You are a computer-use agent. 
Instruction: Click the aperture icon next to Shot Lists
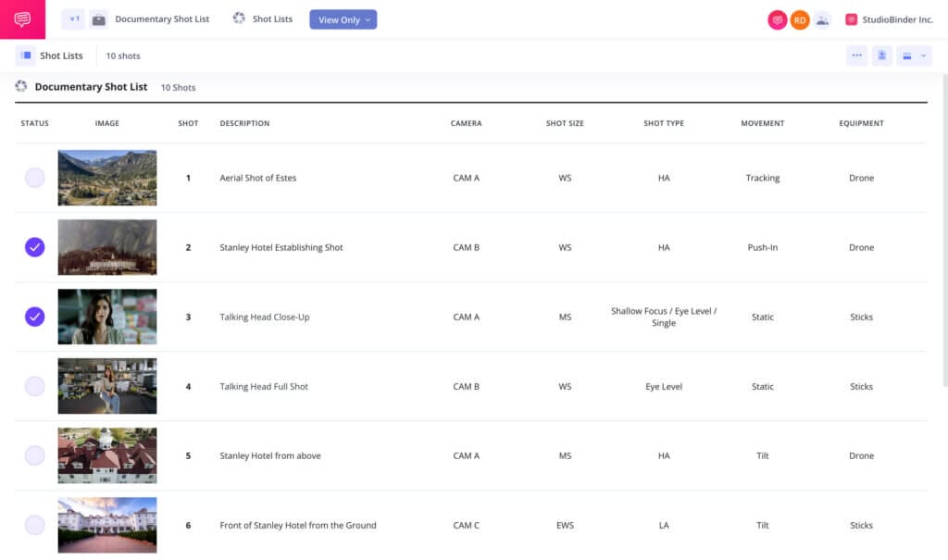239,19
